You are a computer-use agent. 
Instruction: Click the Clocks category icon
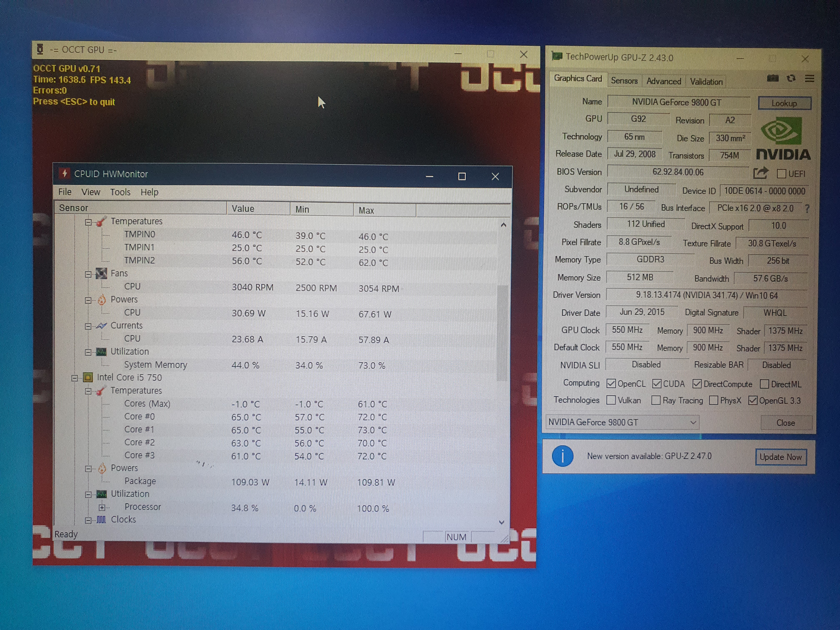tap(101, 520)
